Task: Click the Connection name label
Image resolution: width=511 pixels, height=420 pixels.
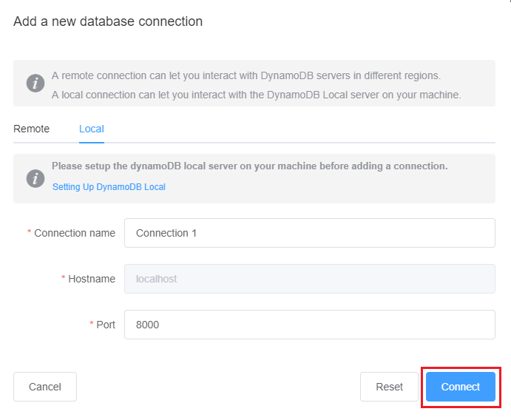Action: (75, 233)
